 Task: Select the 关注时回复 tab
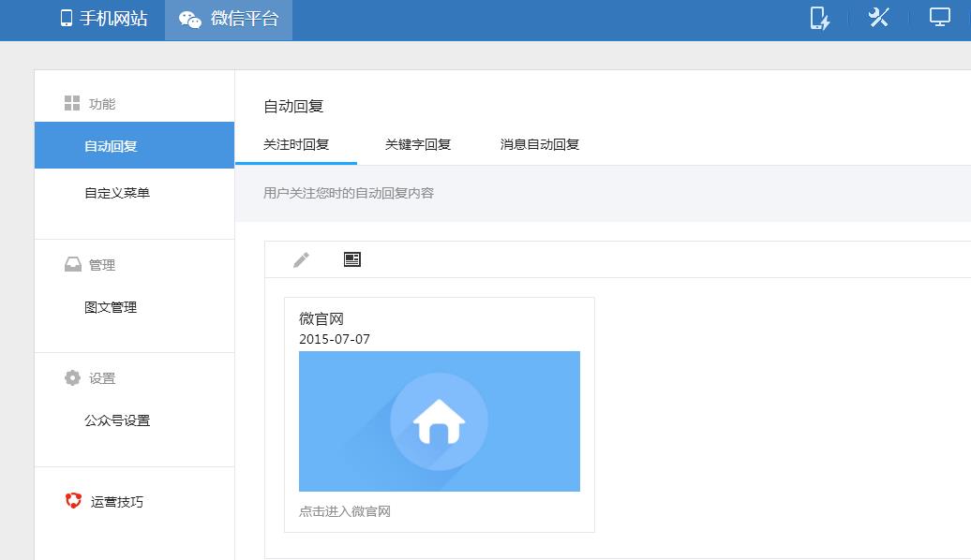click(x=296, y=145)
